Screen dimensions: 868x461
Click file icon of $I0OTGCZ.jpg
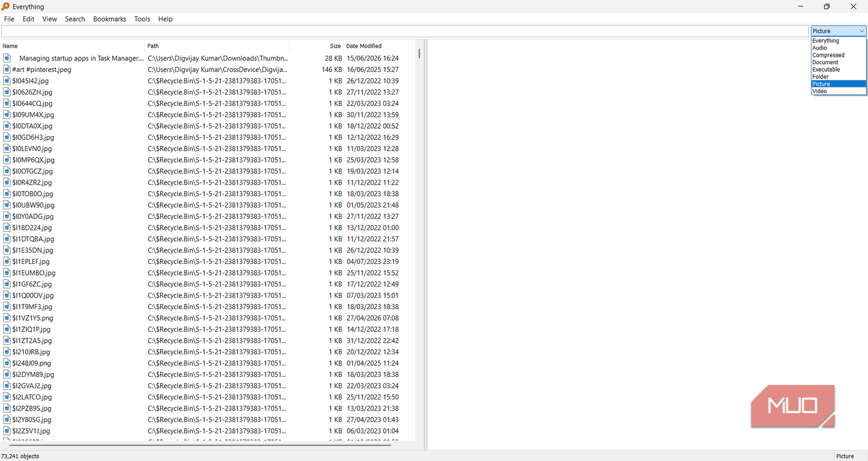pos(7,171)
